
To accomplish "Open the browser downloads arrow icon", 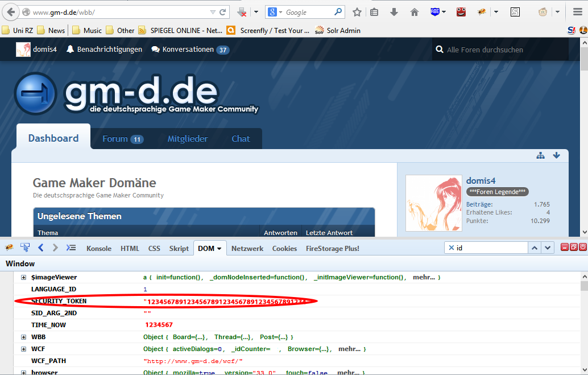I will [394, 12].
